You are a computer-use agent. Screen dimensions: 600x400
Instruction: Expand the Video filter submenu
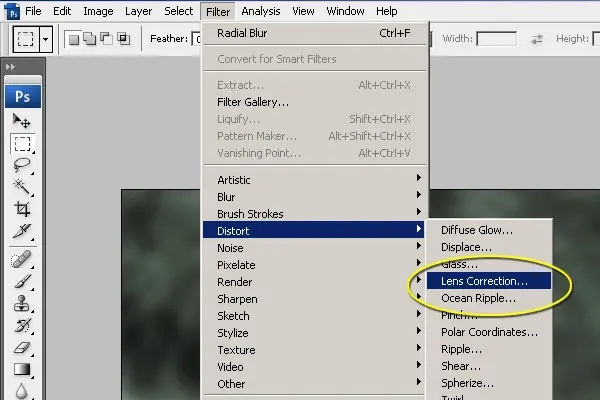[x=314, y=367]
